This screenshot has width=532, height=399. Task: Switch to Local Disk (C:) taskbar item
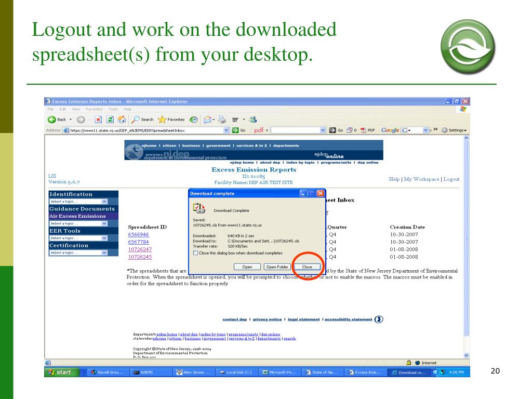coord(236,372)
